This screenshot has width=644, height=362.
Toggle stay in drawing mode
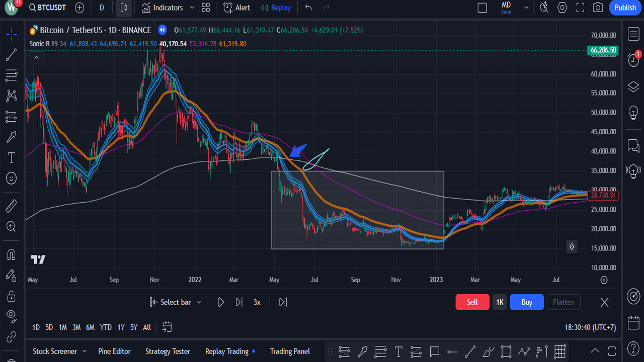[12, 275]
